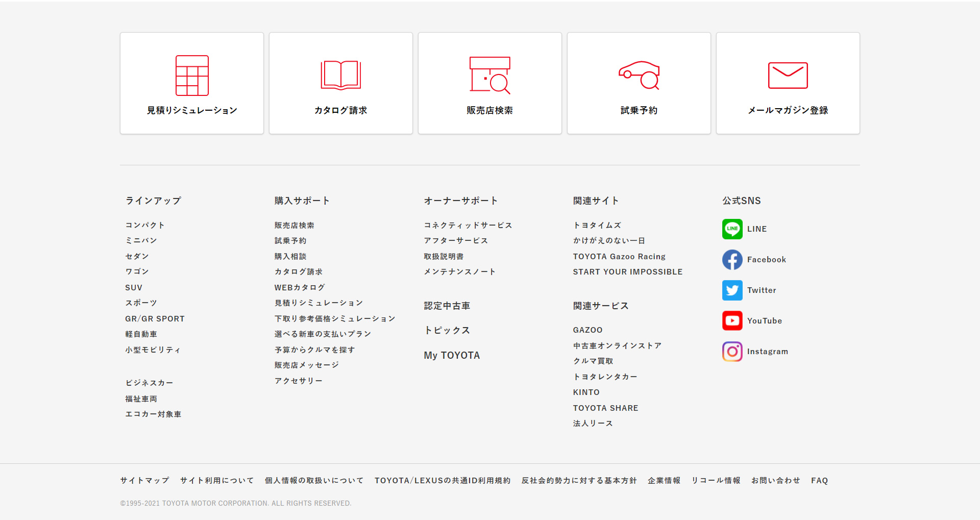Image resolution: width=980 pixels, height=520 pixels.
Task: Open the メールマガジン登録 card label
Action: point(788,110)
